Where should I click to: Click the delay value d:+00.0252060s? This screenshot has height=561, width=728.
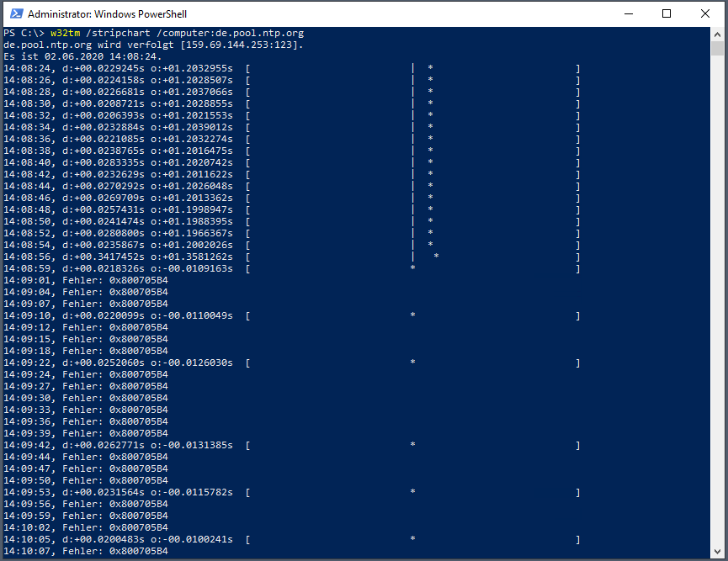[x=103, y=363]
